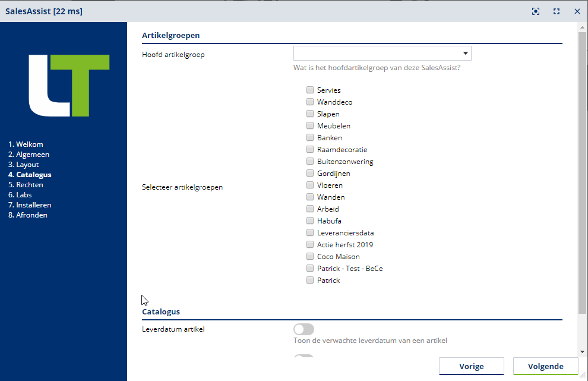Enable the Meubelen article group
The width and height of the screenshot is (588, 381).
310,125
